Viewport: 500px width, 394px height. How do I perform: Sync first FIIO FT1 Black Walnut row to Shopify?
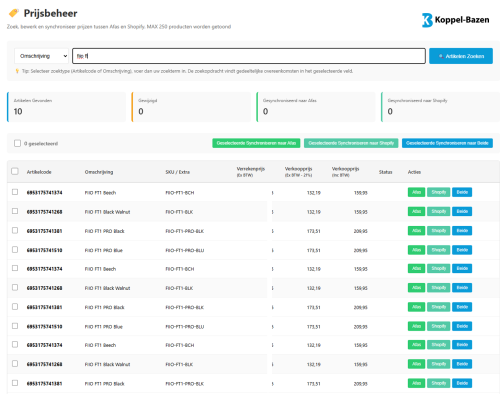[x=439, y=211]
